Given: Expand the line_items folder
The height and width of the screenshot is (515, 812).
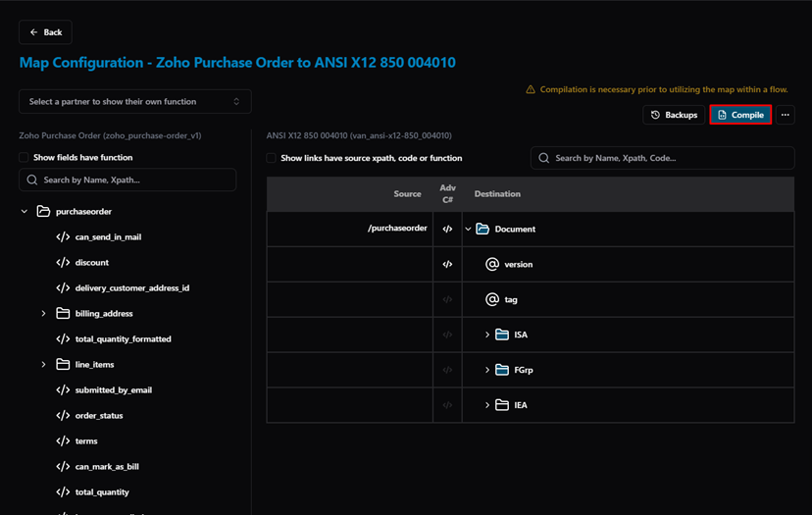Looking at the screenshot, I should [43, 365].
